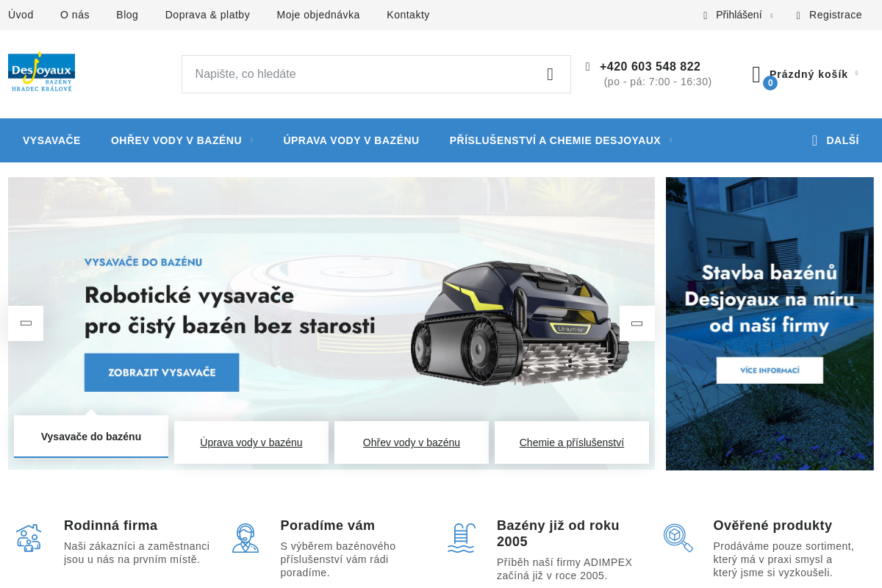
Task: Click the Desjoyaux logo
Action: 41,72
